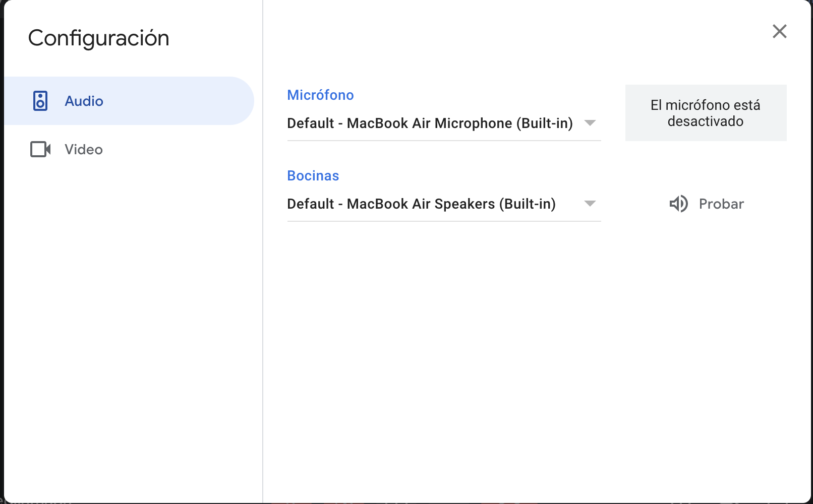Open the MacBook Air Speakers device selector
813x504 pixels.
click(444, 204)
